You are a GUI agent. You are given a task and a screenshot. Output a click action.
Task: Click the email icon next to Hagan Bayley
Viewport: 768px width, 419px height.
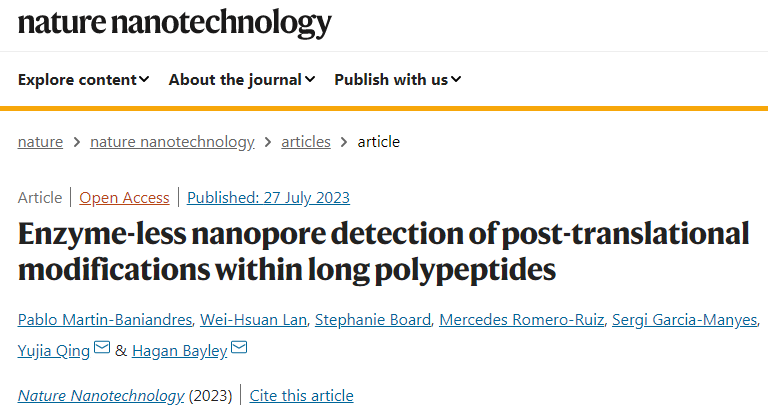(239, 349)
